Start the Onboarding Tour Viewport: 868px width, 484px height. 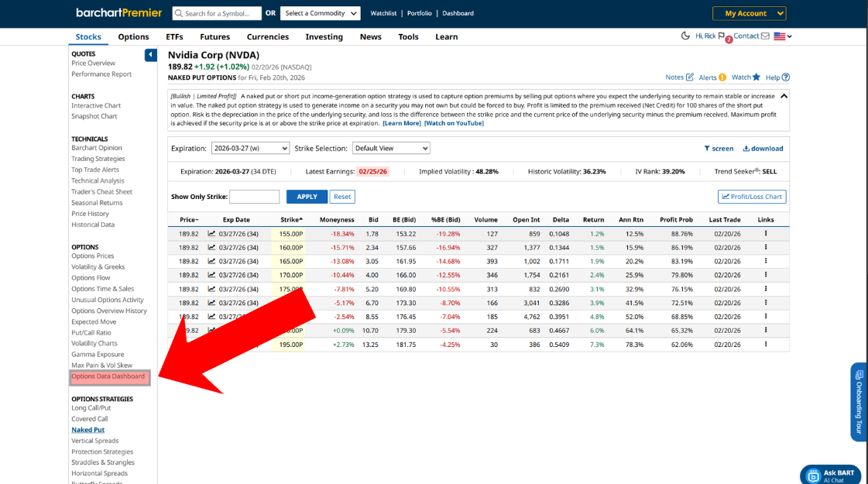pos(859,402)
